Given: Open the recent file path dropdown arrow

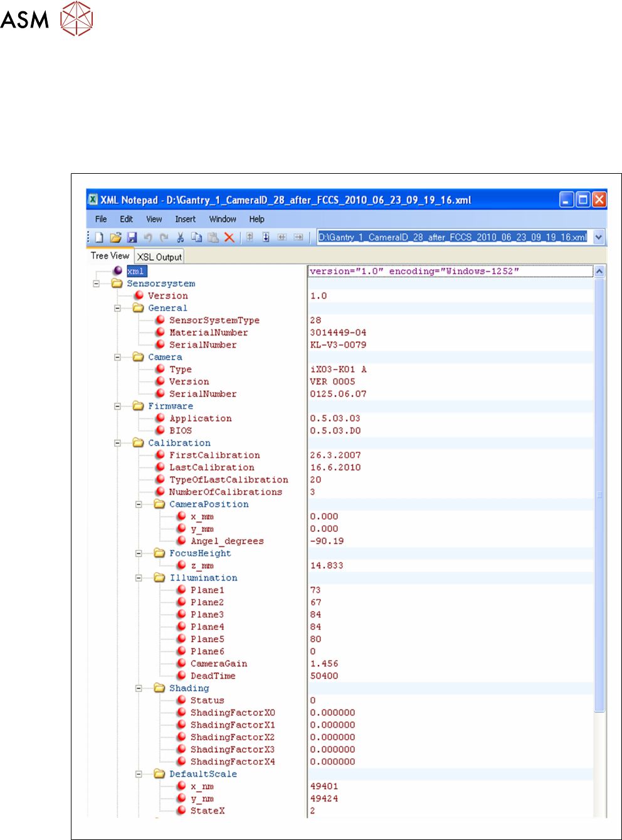Looking at the screenshot, I should (599, 237).
